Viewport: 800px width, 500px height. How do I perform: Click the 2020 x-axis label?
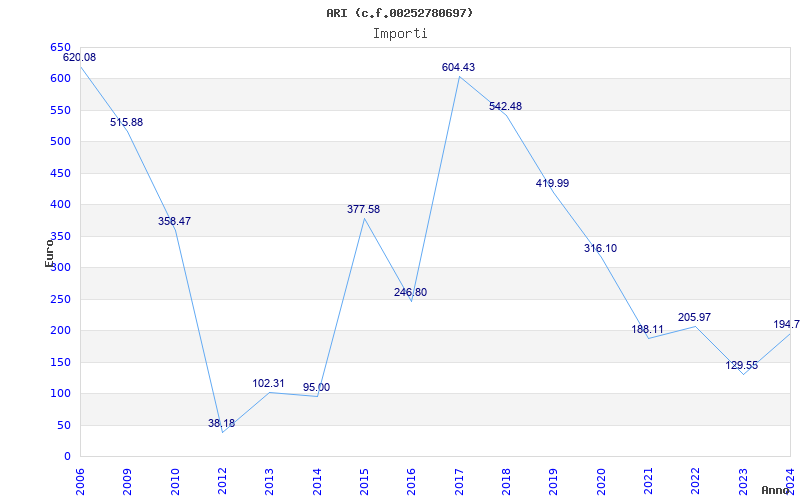coord(601,482)
